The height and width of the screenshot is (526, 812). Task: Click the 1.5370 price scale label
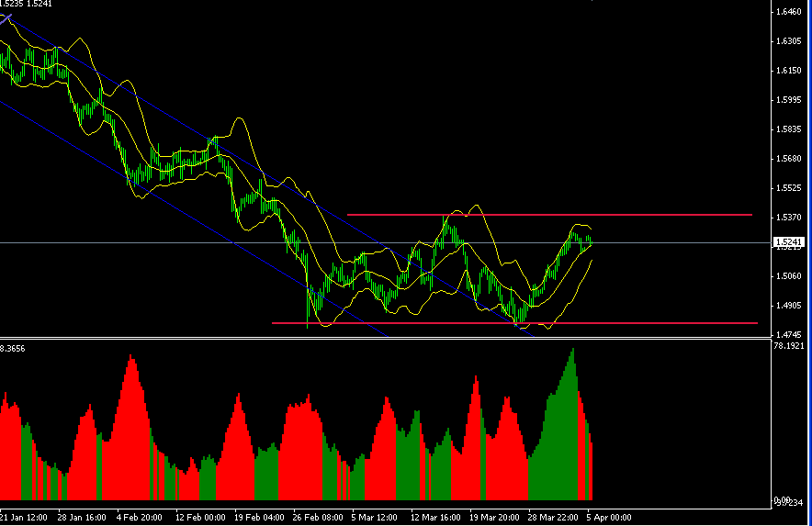(788, 218)
